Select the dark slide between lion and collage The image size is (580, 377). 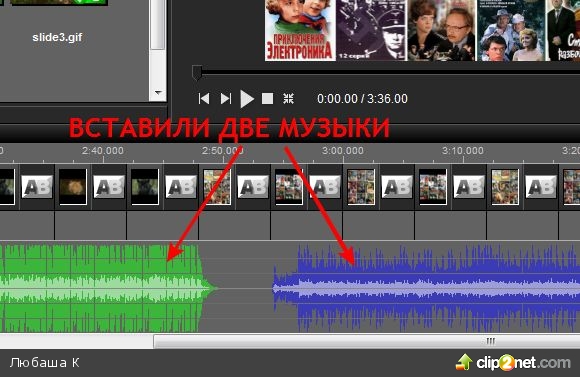tap(145, 187)
